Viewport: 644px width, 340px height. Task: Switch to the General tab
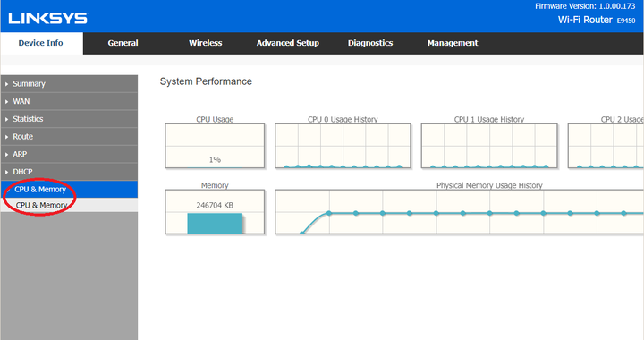coord(123,43)
